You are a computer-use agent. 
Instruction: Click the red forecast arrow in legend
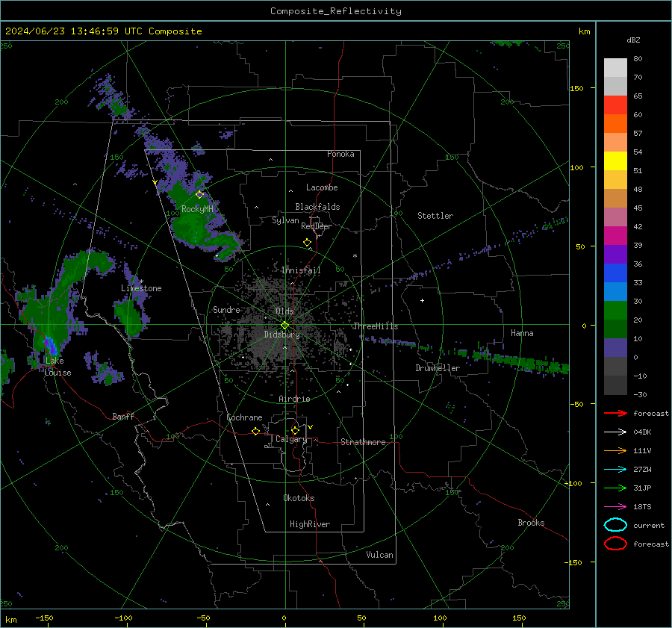click(x=615, y=413)
